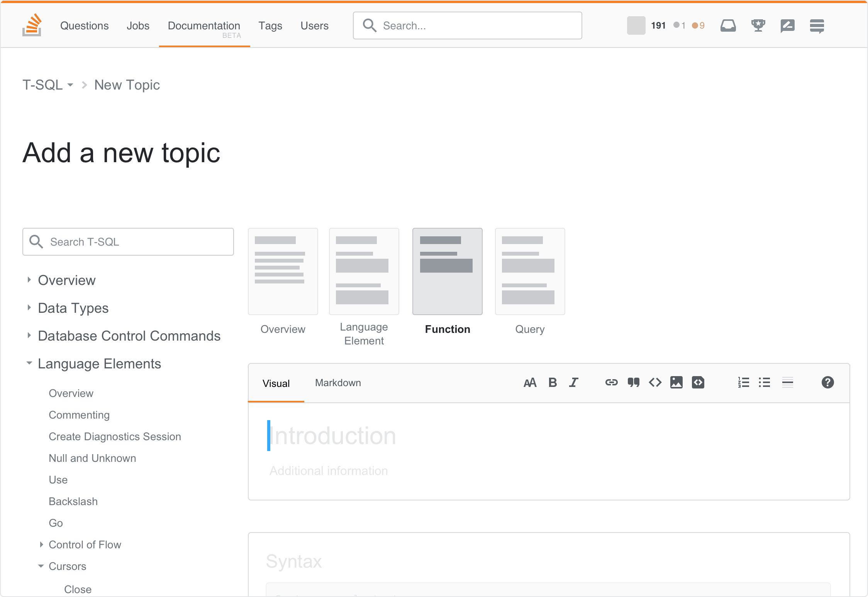Switch to the Markdown editor tab
The height and width of the screenshot is (597, 868).
pyautogui.click(x=338, y=383)
